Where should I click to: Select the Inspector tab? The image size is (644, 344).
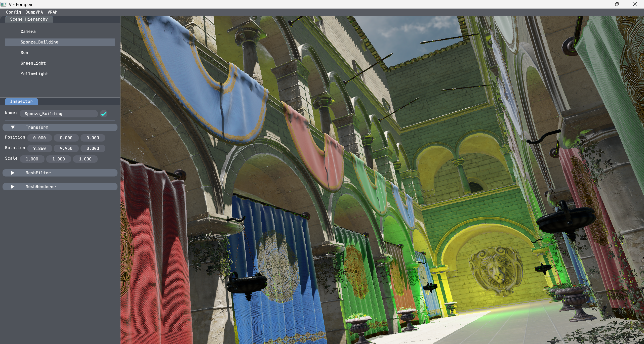21,102
